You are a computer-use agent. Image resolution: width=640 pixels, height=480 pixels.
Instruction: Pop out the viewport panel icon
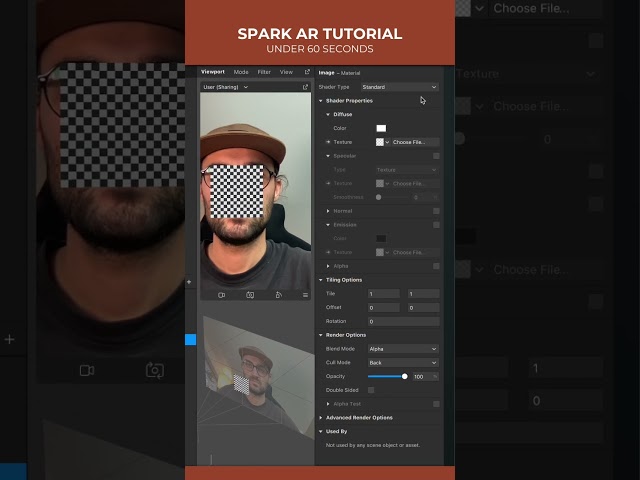click(x=307, y=72)
